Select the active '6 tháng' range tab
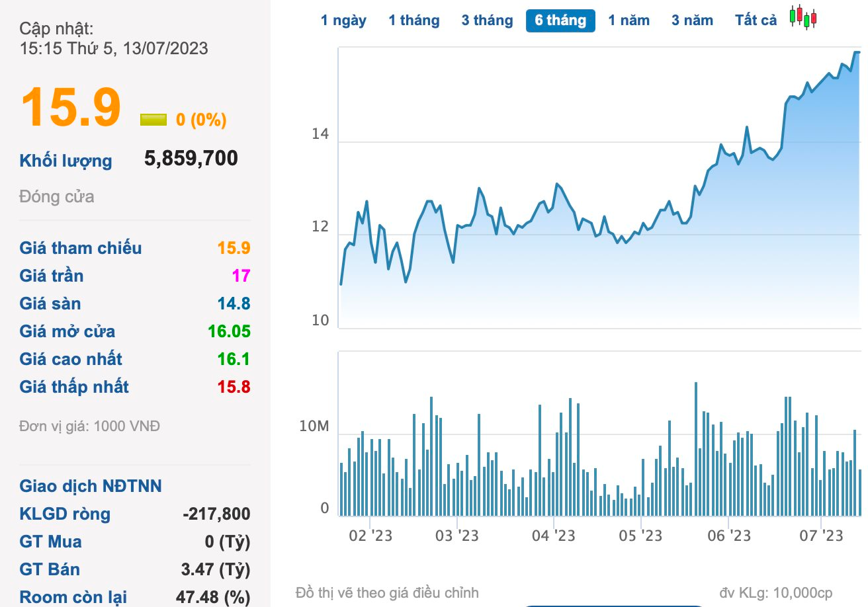This screenshot has height=607, width=868. [x=560, y=20]
